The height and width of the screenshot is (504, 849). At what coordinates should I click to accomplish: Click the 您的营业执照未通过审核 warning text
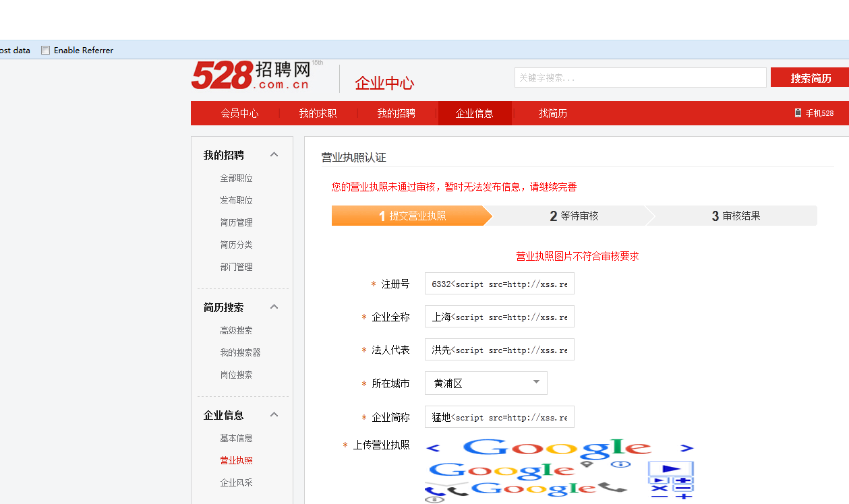pos(454,187)
